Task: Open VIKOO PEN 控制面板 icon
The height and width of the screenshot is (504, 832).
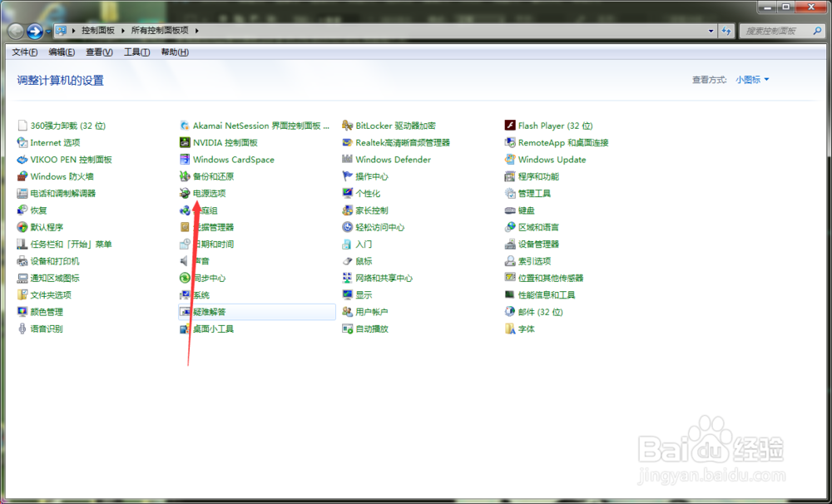Action: pyautogui.click(x=22, y=159)
